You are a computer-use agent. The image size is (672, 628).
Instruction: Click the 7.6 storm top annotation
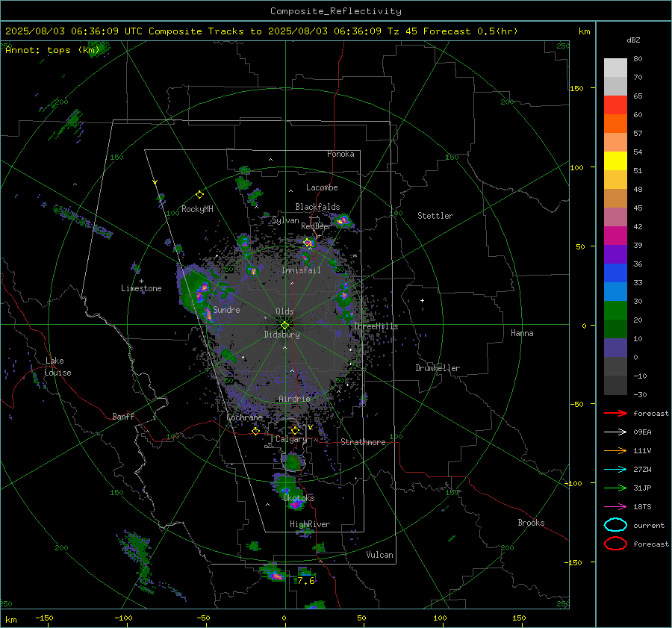306,581
